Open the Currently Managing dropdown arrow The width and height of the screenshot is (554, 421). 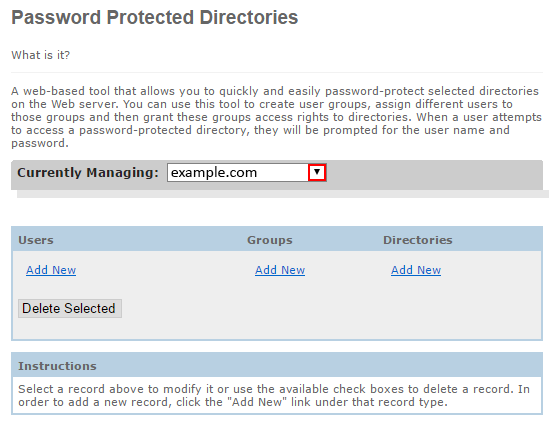coord(317,172)
